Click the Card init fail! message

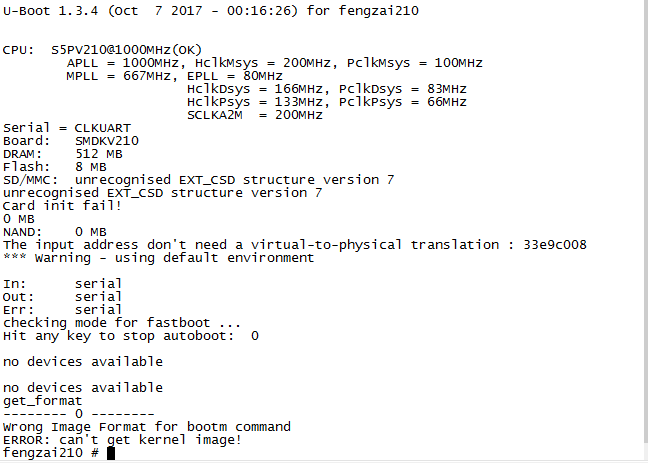pos(62,206)
